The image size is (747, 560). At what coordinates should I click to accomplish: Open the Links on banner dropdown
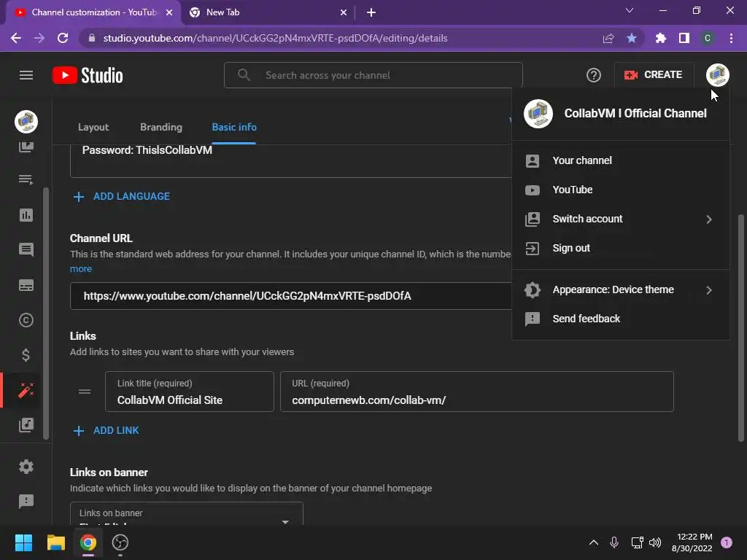click(x=186, y=514)
